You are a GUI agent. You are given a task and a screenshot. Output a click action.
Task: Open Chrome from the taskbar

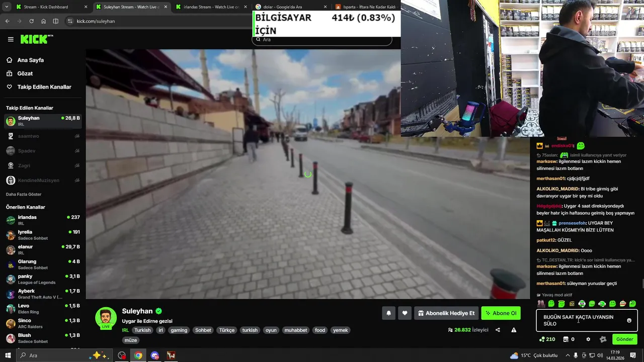[138, 355]
